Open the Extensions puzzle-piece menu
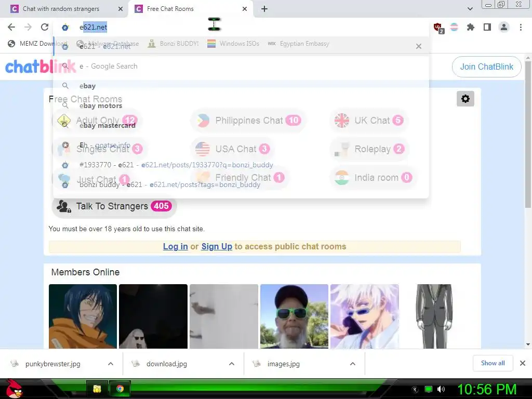 (x=471, y=27)
